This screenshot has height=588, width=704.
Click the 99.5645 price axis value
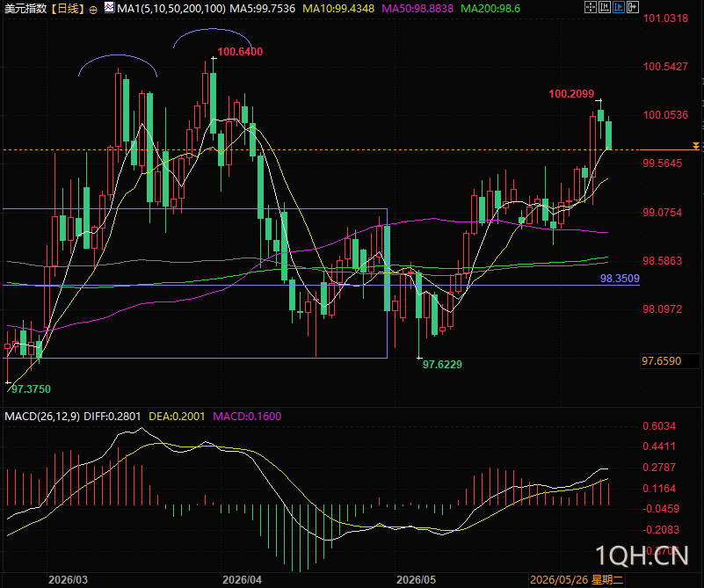662,163
